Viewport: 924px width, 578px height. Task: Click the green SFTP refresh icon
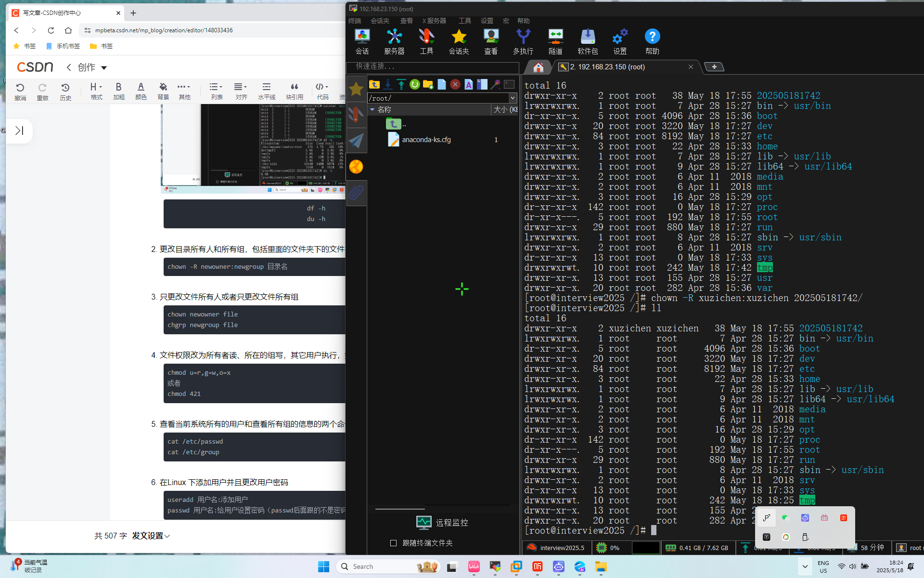coord(414,85)
